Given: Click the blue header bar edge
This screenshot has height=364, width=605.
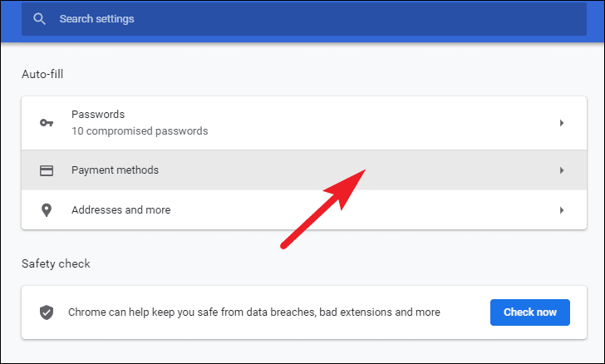Looking at the screenshot, I should [302, 39].
